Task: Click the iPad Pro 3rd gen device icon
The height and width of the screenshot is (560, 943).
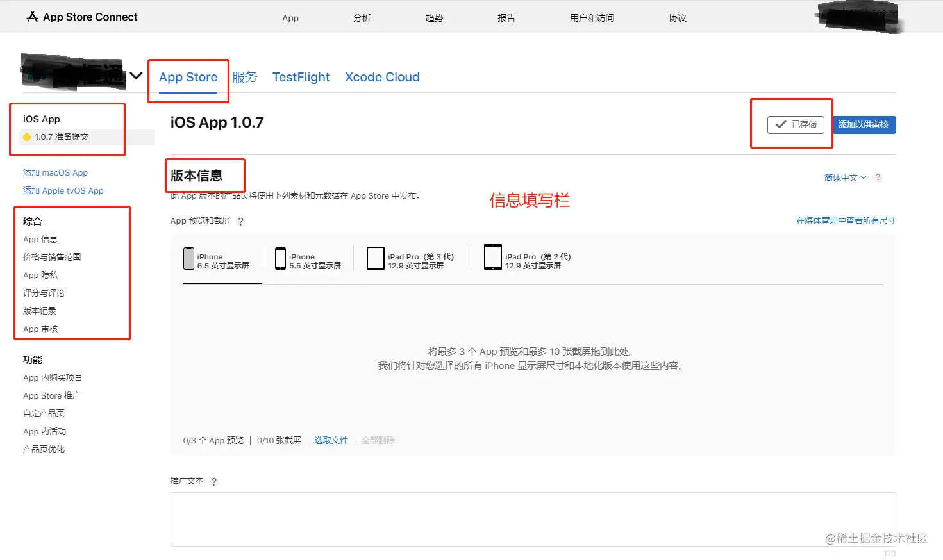Action: pos(375,258)
